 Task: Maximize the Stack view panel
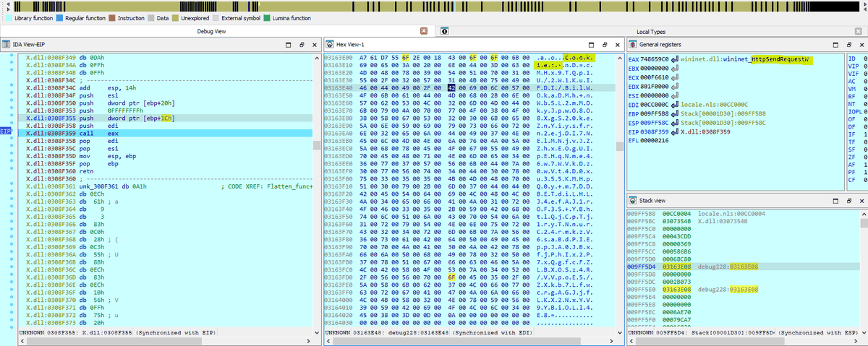(x=835, y=199)
